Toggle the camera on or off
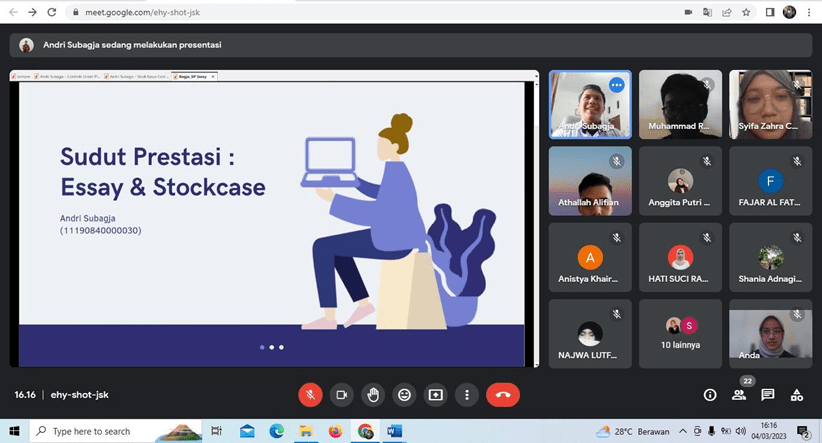This screenshot has height=443, width=822. (x=341, y=395)
